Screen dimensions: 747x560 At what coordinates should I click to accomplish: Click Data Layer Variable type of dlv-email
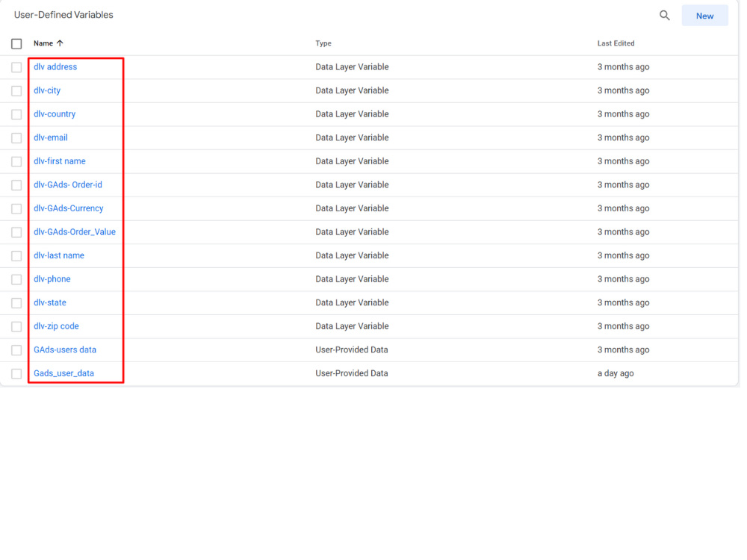[352, 137]
